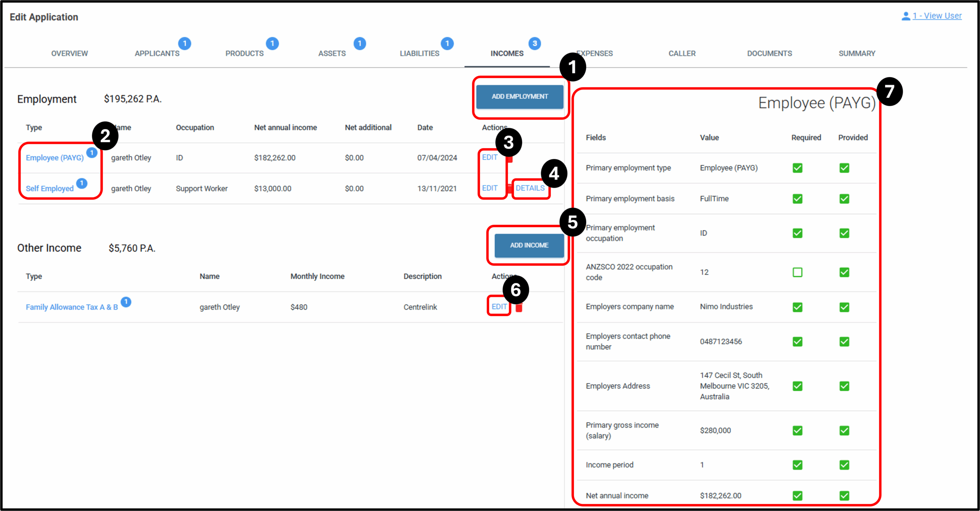Expand Employee (PAYG) employment type details
Screen dimensions: 980x511
(x=55, y=158)
